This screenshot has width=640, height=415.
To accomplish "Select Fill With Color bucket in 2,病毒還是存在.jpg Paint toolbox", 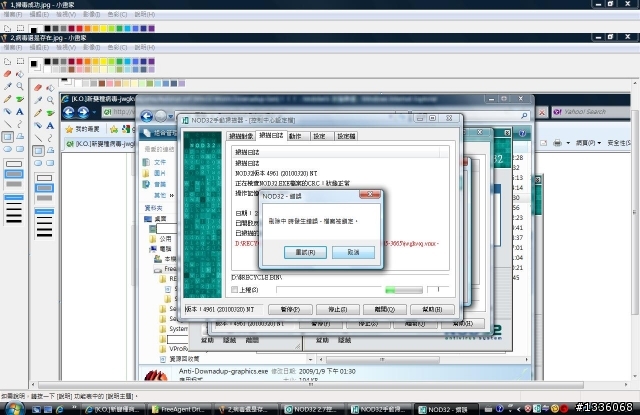I will click(20, 74).
